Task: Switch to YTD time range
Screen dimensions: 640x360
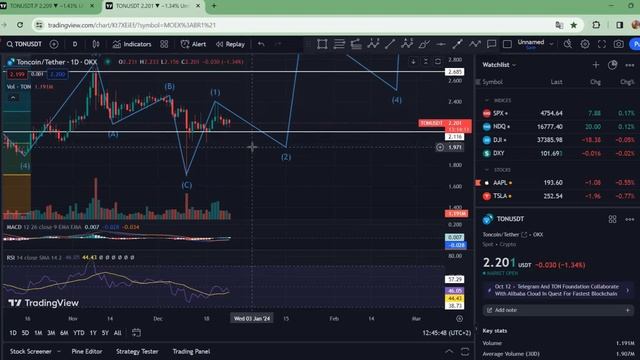Action: point(79,333)
